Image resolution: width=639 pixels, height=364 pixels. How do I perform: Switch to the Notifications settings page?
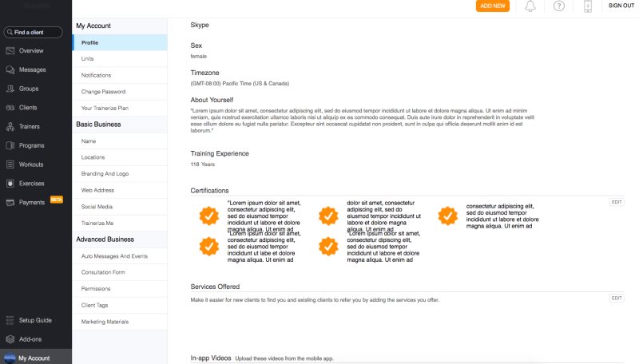pyautogui.click(x=96, y=75)
